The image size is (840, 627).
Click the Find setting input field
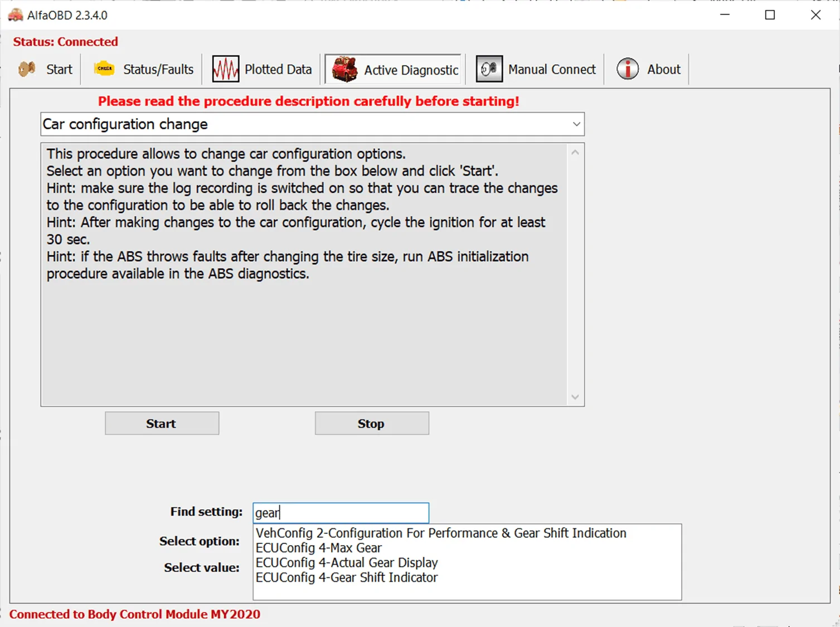341,513
